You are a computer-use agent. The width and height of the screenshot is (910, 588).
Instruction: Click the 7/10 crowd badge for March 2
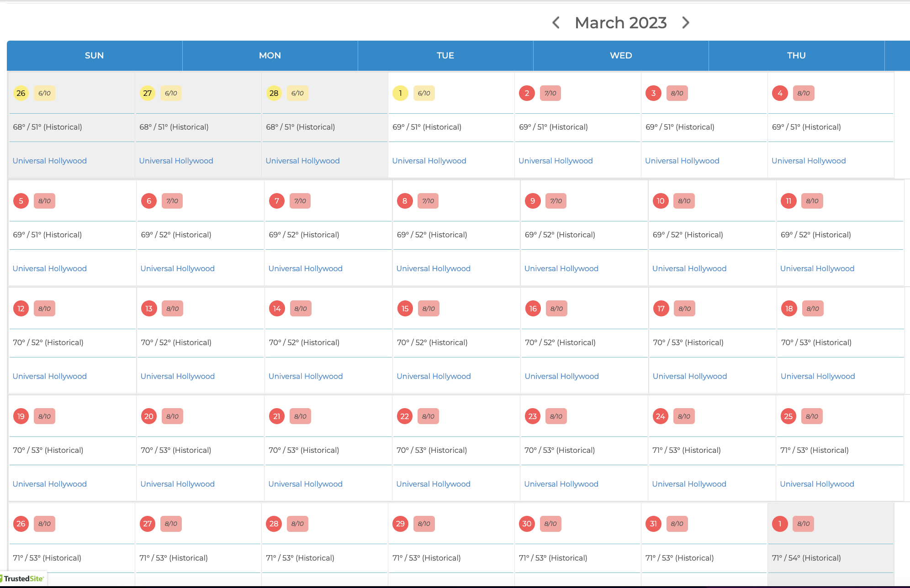(x=550, y=93)
